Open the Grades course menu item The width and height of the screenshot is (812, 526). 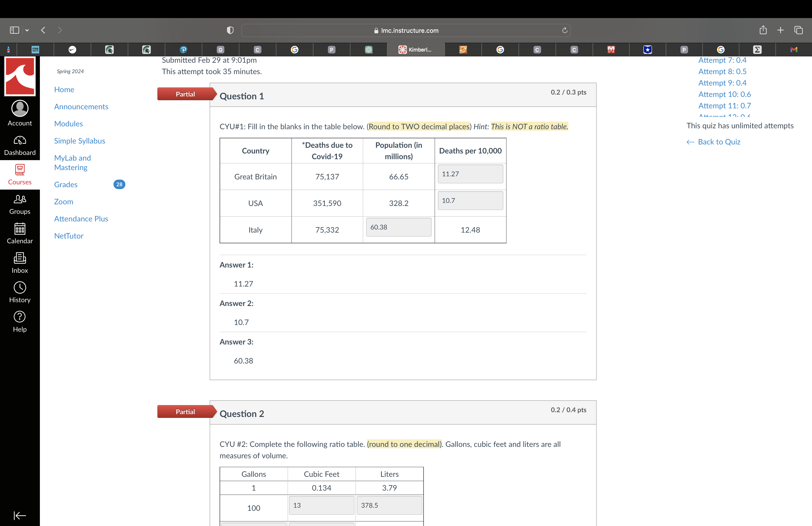66,185
